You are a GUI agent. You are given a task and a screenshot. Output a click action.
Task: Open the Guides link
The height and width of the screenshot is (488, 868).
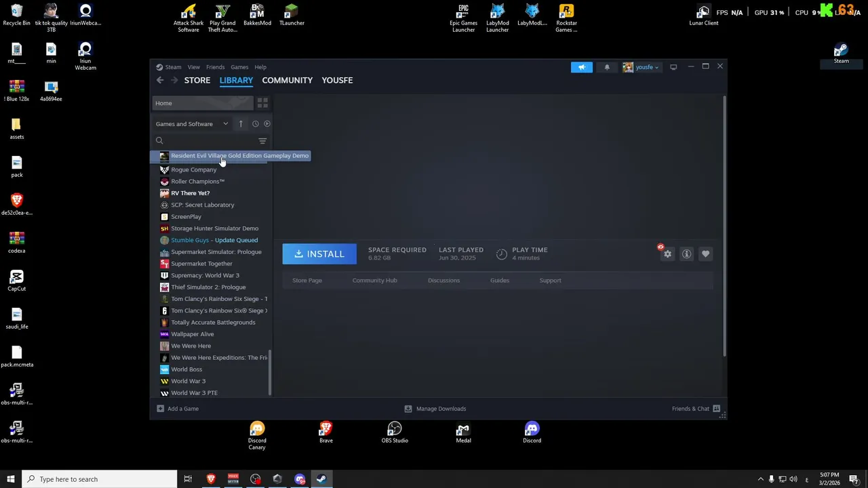(x=500, y=281)
